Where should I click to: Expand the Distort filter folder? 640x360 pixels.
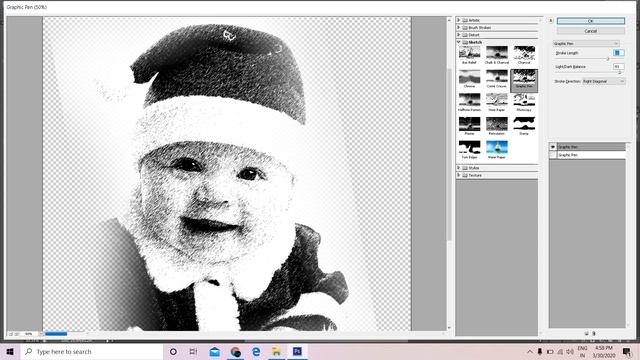tap(459, 35)
